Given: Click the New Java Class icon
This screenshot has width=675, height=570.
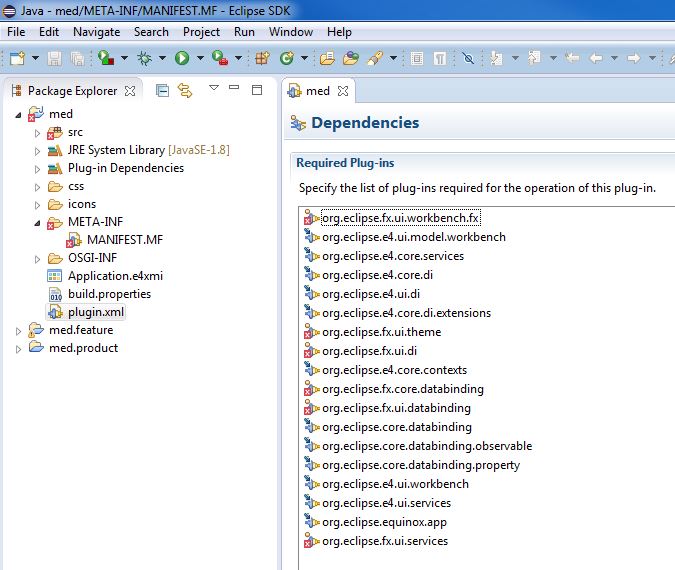Looking at the screenshot, I should point(287,58).
